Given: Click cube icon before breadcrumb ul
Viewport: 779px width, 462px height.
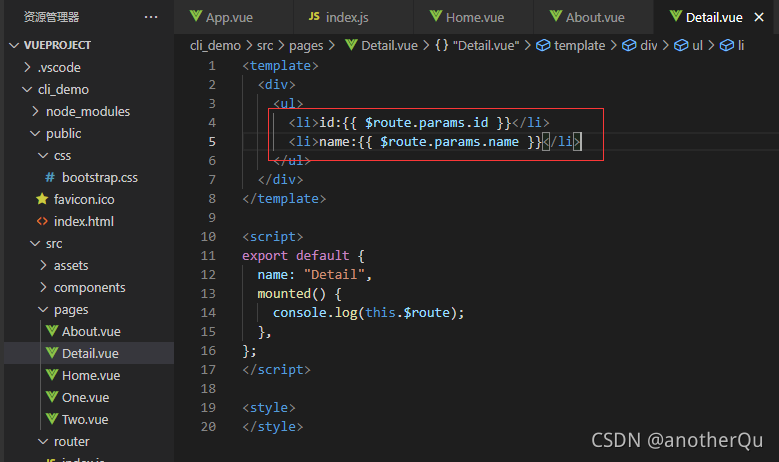Looking at the screenshot, I should click(x=681, y=45).
